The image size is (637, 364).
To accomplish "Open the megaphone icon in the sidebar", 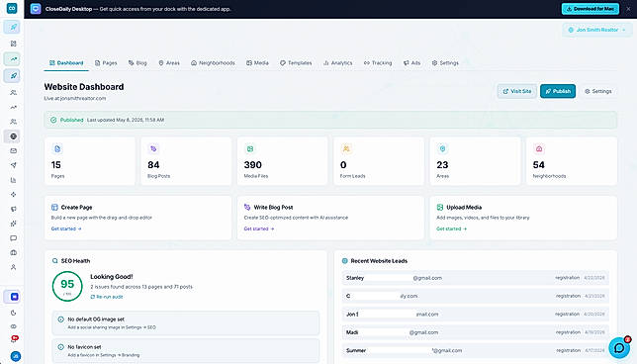I will pos(14,209).
